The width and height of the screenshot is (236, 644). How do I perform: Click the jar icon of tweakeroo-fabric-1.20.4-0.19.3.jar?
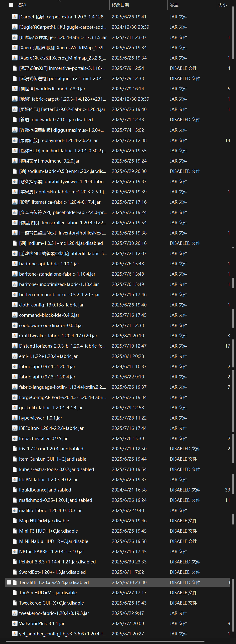point(15,613)
